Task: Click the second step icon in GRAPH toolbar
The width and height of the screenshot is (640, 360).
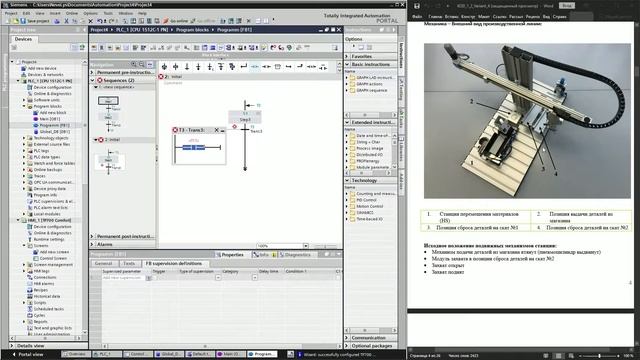Action: (176, 67)
